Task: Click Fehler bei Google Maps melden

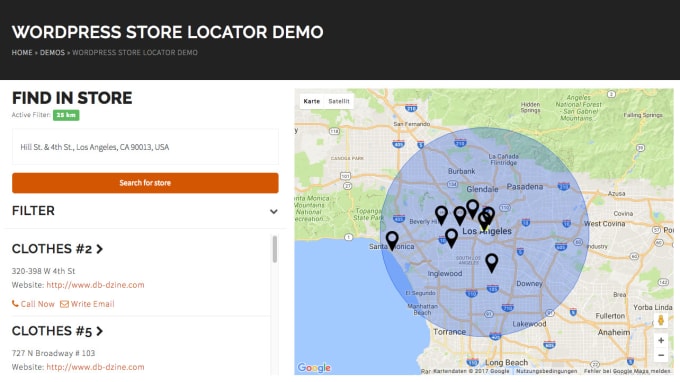Action: pyautogui.click(x=627, y=371)
